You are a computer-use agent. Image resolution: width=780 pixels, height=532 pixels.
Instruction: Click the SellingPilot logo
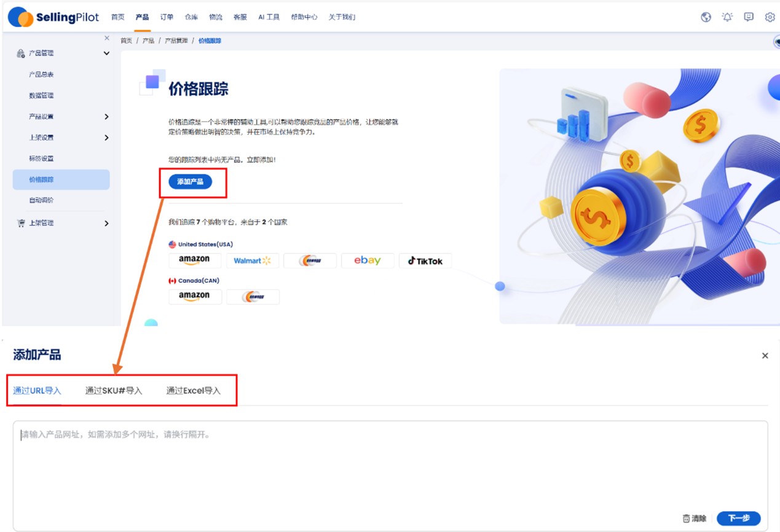(x=53, y=17)
